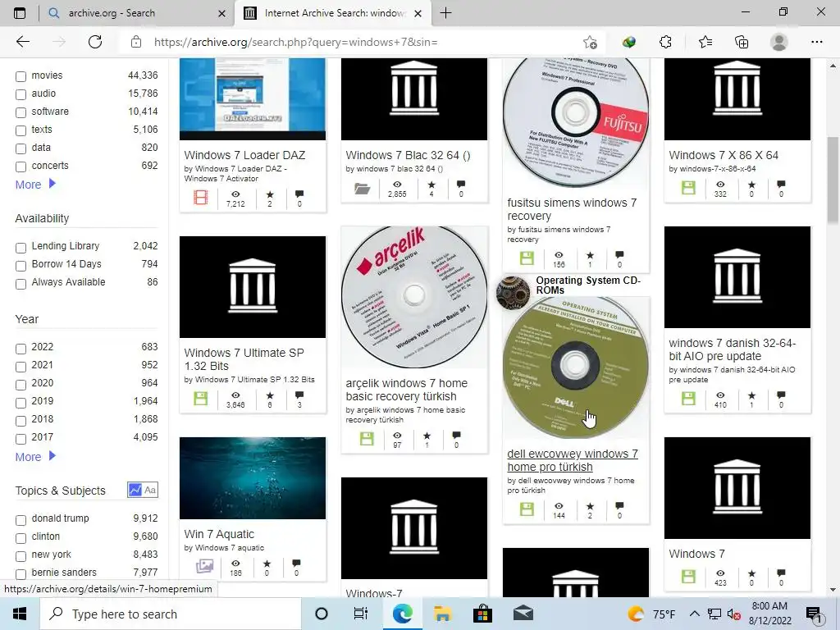Click taskbar Type here to search box
This screenshot has width=840, height=630.
tap(171, 614)
